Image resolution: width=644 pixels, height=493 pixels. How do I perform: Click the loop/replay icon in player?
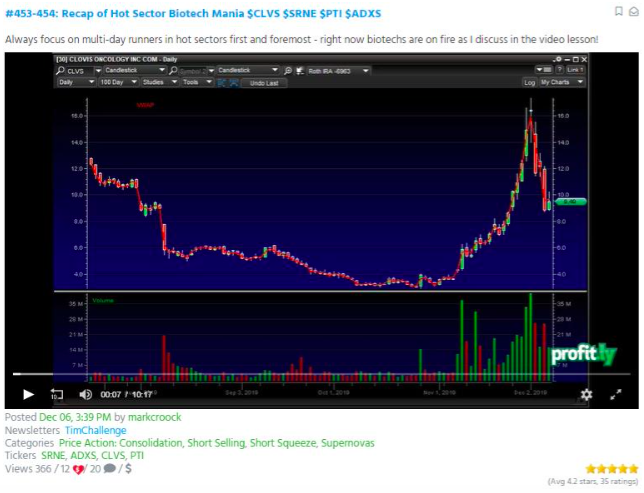57,394
